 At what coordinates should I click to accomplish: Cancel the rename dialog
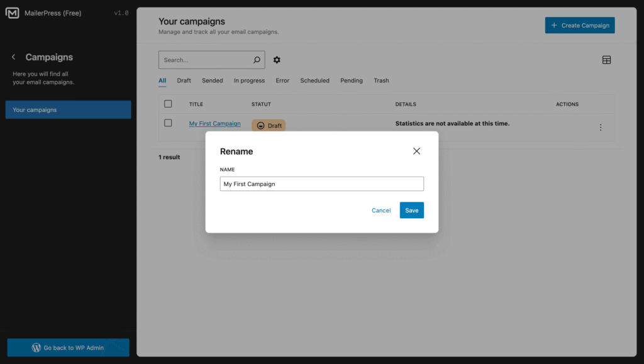[x=381, y=211]
